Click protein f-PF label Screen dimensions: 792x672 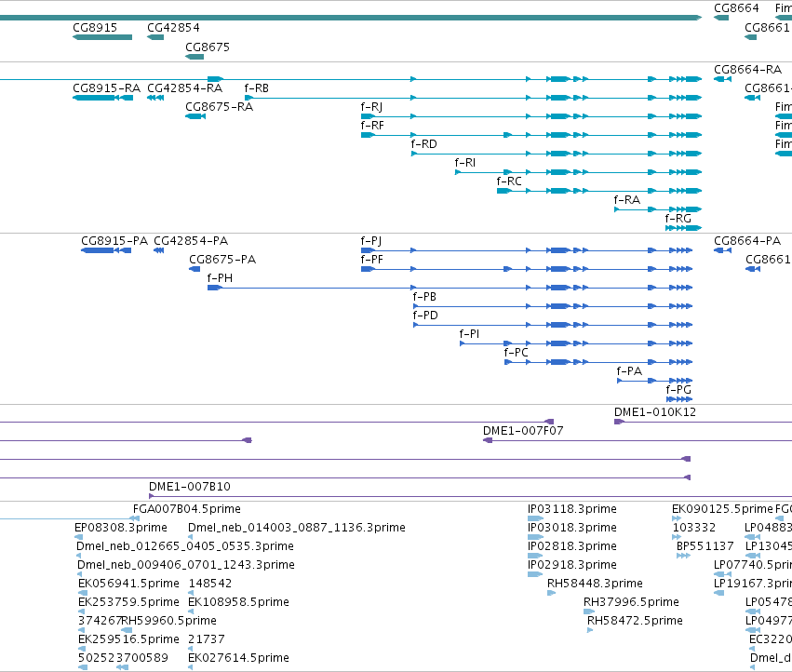click(x=371, y=260)
